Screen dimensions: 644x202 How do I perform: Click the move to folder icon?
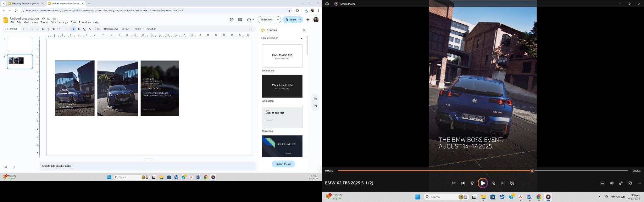49,19
